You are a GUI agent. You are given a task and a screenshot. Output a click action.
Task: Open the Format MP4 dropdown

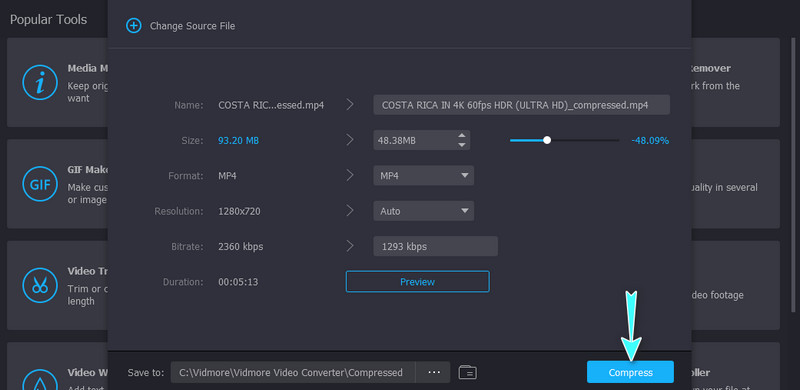coord(423,176)
